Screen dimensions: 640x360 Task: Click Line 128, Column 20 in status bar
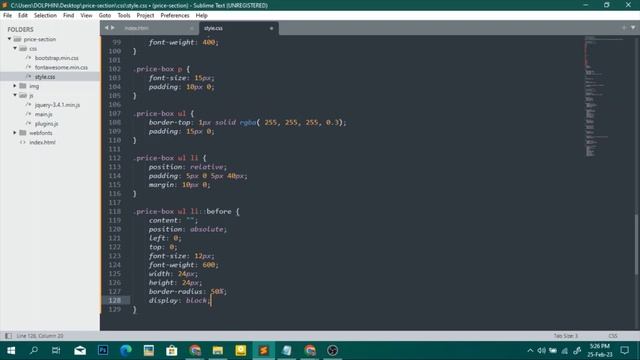40,336
